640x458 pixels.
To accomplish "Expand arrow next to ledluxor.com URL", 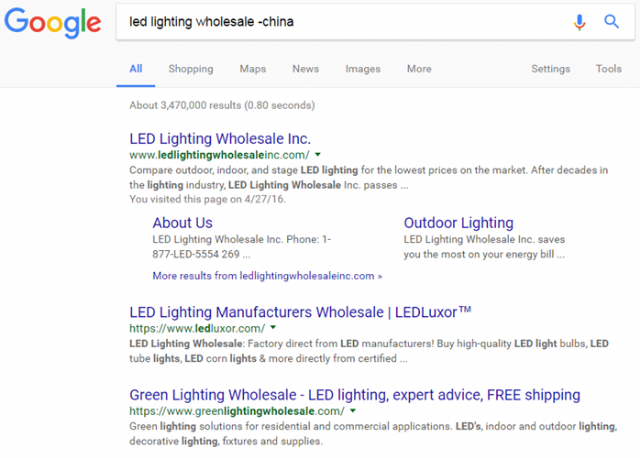I will 273,327.
